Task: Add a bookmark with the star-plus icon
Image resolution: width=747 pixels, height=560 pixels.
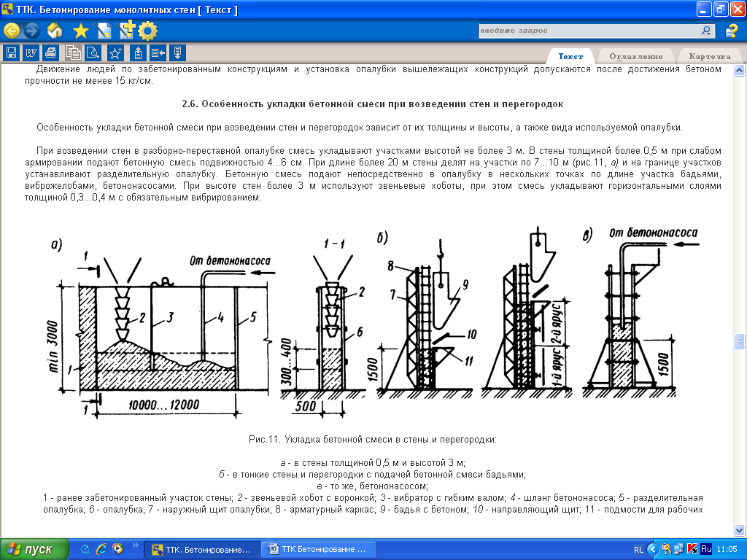Action: pos(116,52)
